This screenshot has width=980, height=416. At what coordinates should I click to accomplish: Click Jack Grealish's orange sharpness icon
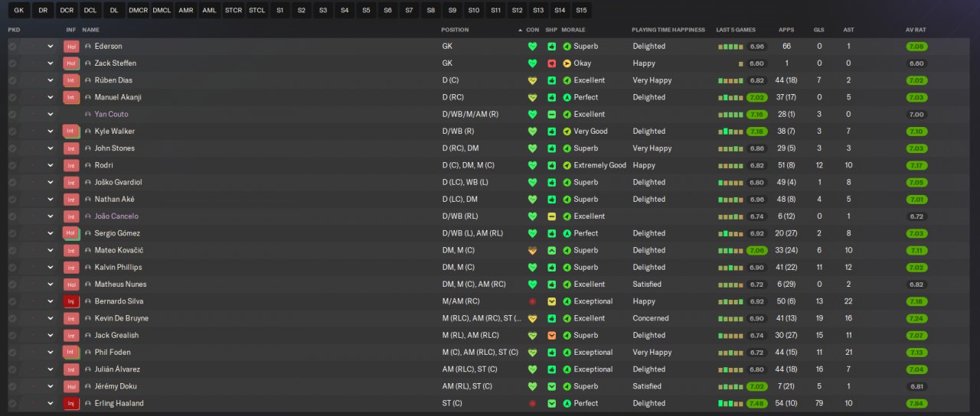click(551, 335)
